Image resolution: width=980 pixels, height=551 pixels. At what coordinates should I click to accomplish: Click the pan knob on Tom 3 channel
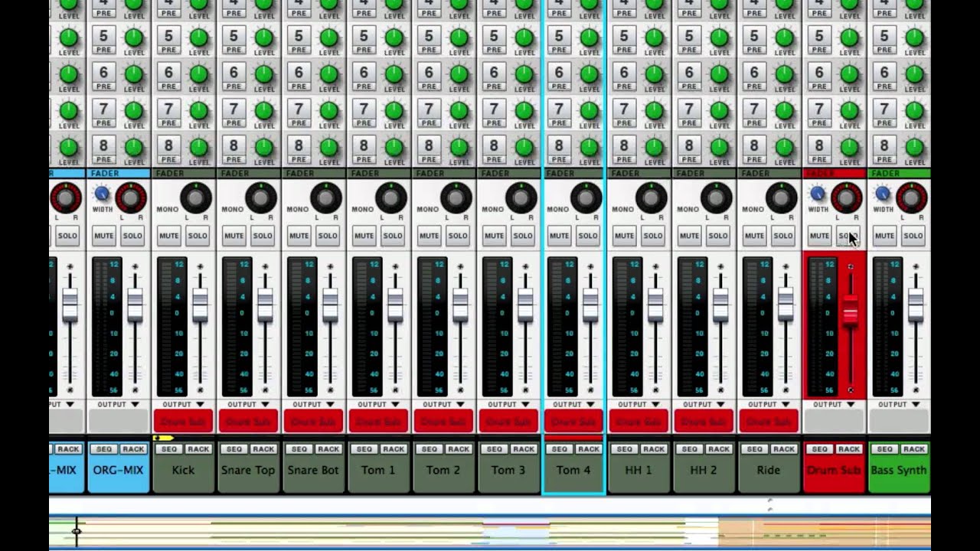521,198
